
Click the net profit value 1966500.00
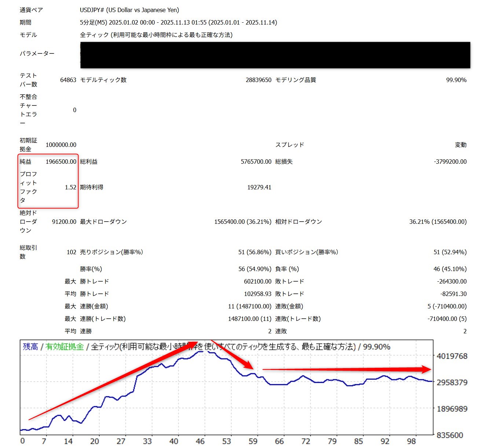pyautogui.click(x=61, y=162)
